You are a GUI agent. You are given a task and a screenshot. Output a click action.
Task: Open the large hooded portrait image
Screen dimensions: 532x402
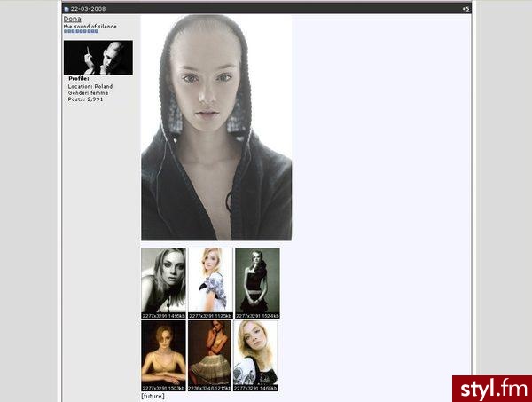(x=216, y=128)
